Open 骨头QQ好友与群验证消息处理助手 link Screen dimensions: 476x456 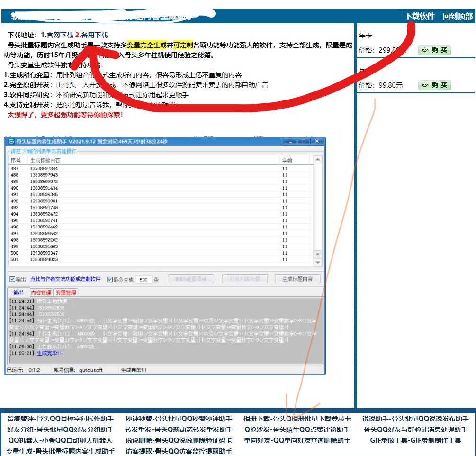pyautogui.click(x=415, y=429)
